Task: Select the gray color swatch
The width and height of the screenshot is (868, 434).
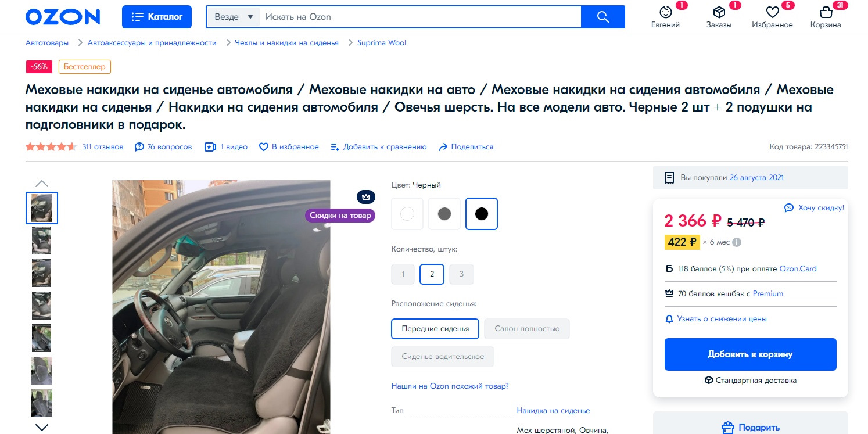Action: (x=444, y=213)
